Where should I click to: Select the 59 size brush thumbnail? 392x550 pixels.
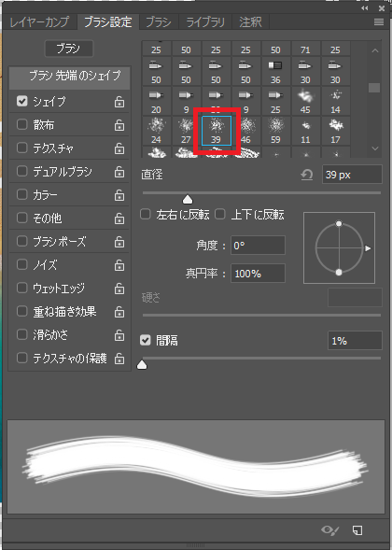(275, 131)
